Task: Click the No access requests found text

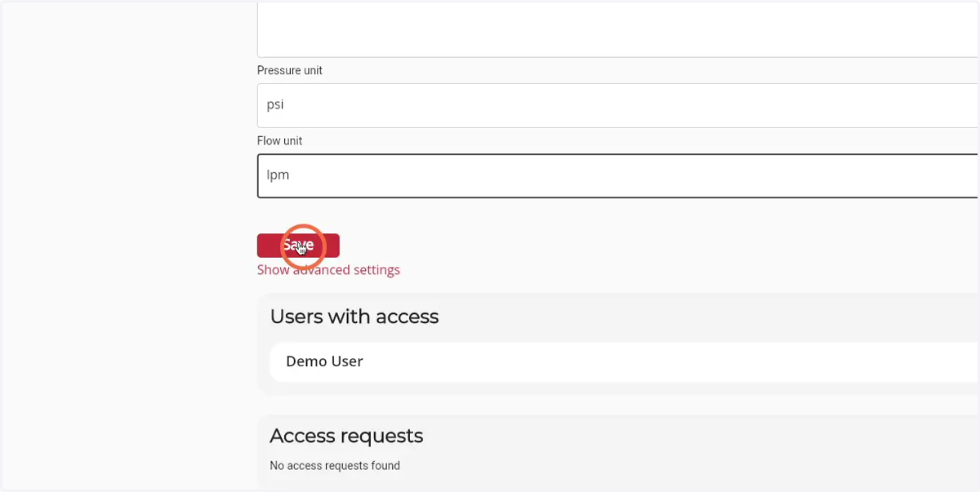Action: (335, 466)
